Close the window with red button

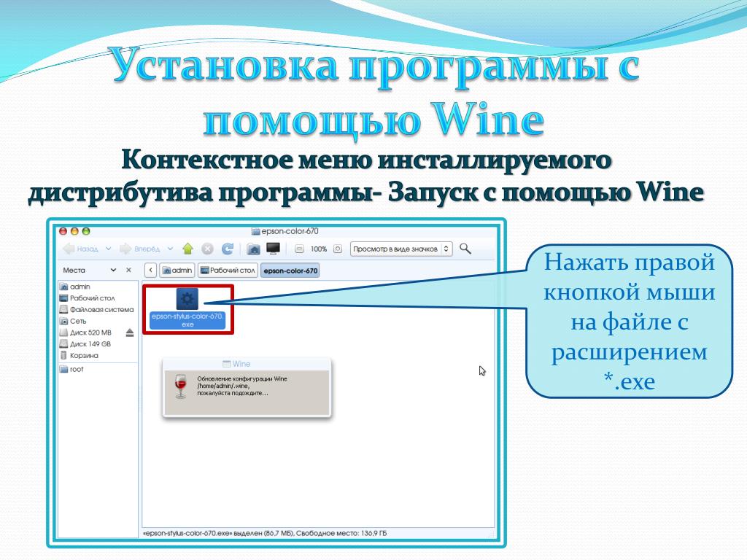click(63, 231)
